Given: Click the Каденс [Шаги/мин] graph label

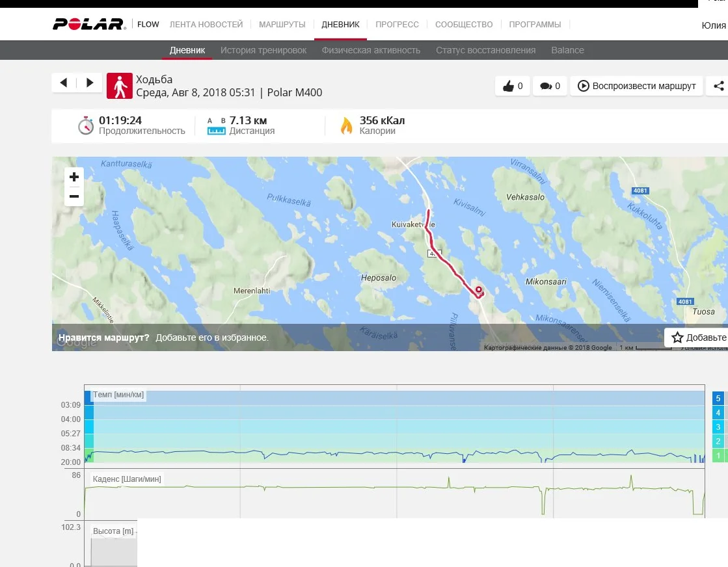Looking at the screenshot, I should [x=127, y=479].
